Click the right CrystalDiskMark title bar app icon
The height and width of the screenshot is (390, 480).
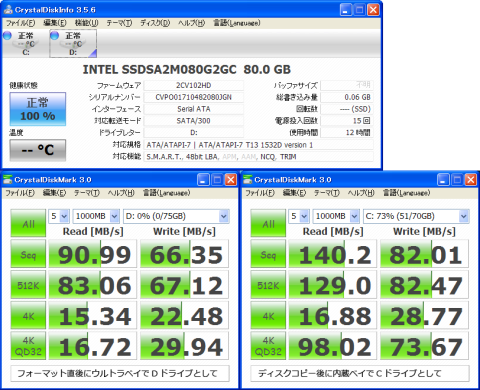coord(247,180)
